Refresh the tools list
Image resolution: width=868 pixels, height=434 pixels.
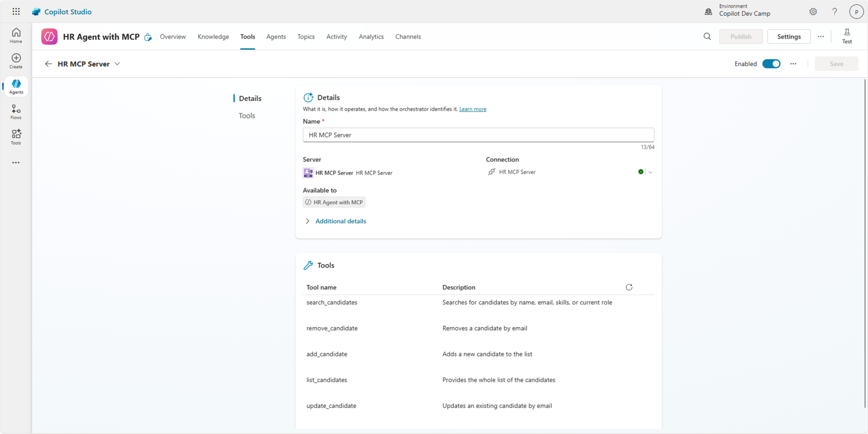[629, 287]
